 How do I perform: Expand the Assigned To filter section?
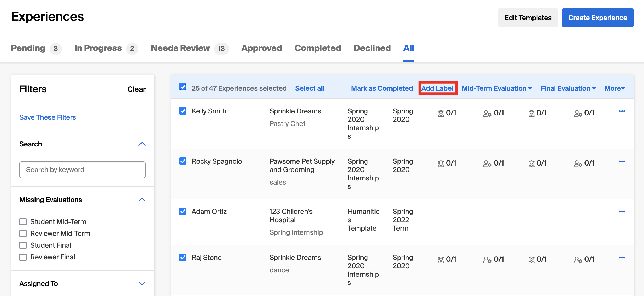tap(142, 283)
